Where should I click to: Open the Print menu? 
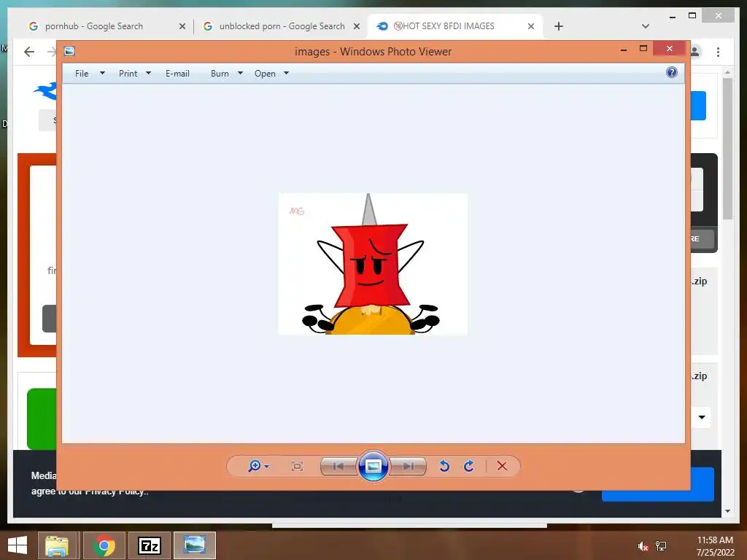pyautogui.click(x=128, y=74)
